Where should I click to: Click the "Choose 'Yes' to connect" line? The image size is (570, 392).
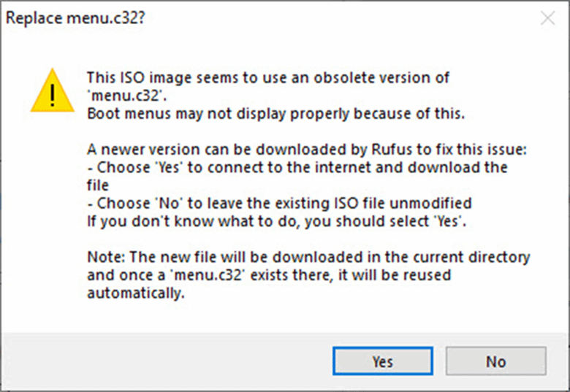tap(297, 168)
